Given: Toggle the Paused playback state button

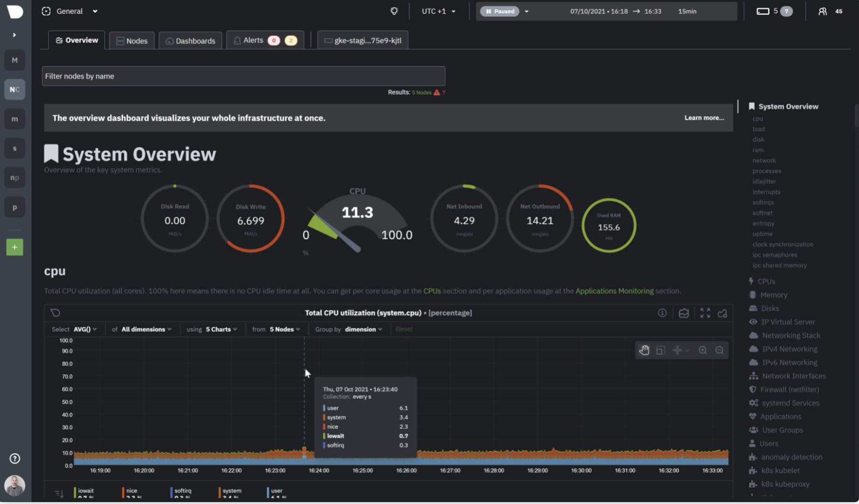Looking at the screenshot, I should (500, 11).
